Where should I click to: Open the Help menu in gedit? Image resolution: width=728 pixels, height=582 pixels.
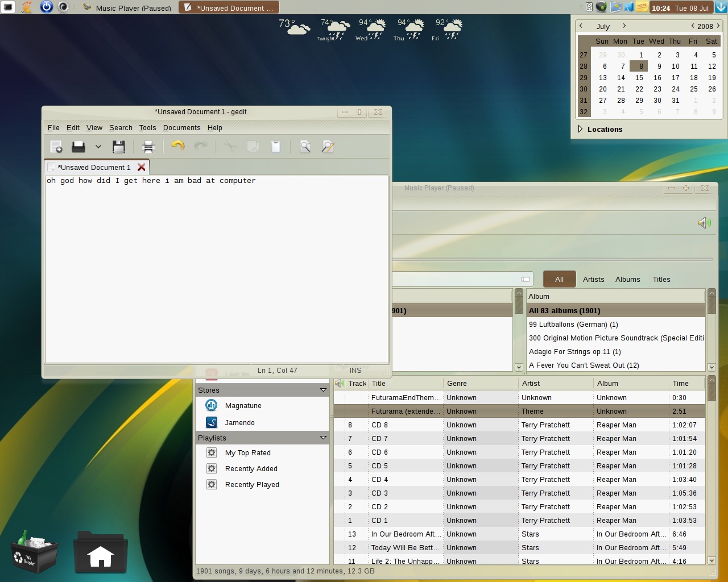(214, 128)
